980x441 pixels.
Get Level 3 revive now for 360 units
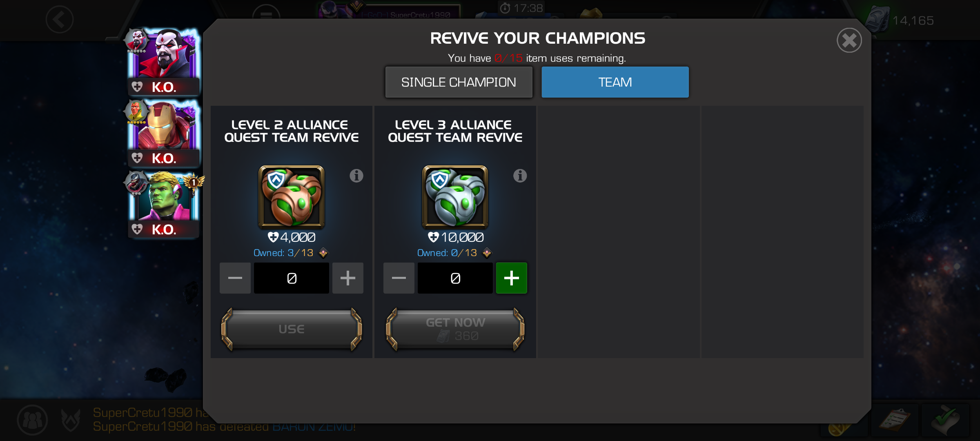pos(455,329)
